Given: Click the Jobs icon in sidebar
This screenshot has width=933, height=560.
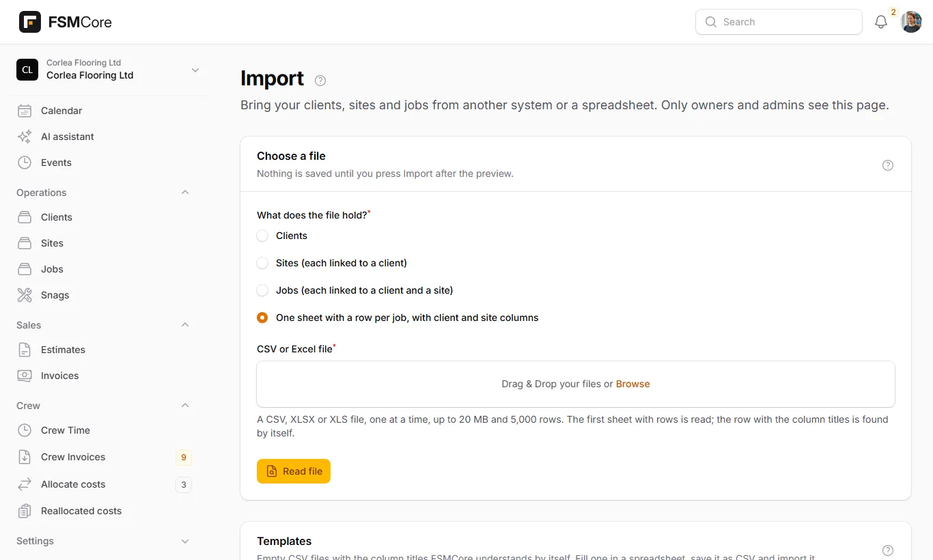Looking at the screenshot, I should pos(25,269).
